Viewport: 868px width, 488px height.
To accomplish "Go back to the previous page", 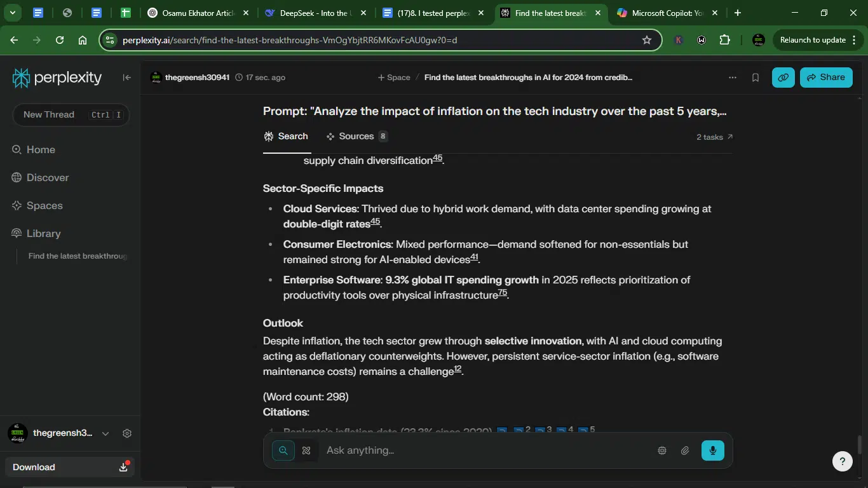I will (x=14, y=40).
